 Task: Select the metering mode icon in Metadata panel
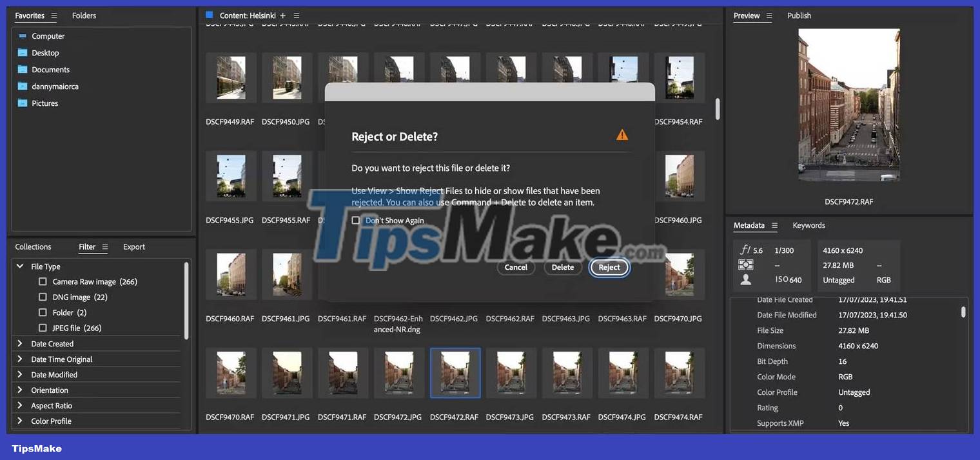(x=746, y=265)
